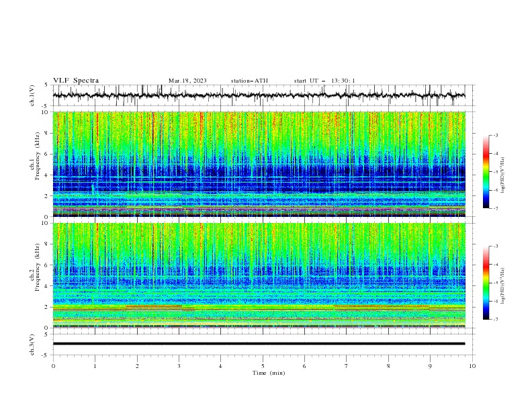Click time axis tick label '2'
This screenshot has width=532, height=411.
[x=137, y=366]
